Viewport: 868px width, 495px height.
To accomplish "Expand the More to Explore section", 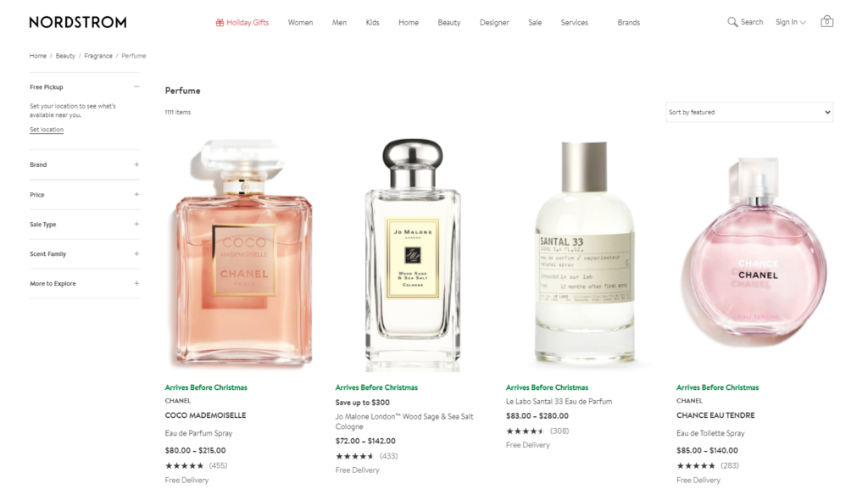I will (84, 283).
